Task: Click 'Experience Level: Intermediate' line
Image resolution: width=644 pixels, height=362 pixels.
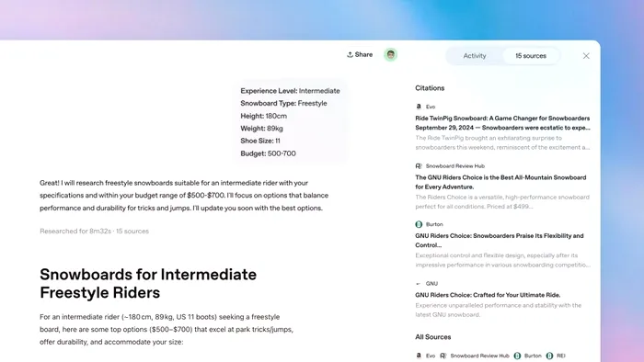Action: click(x=290, y=91)
